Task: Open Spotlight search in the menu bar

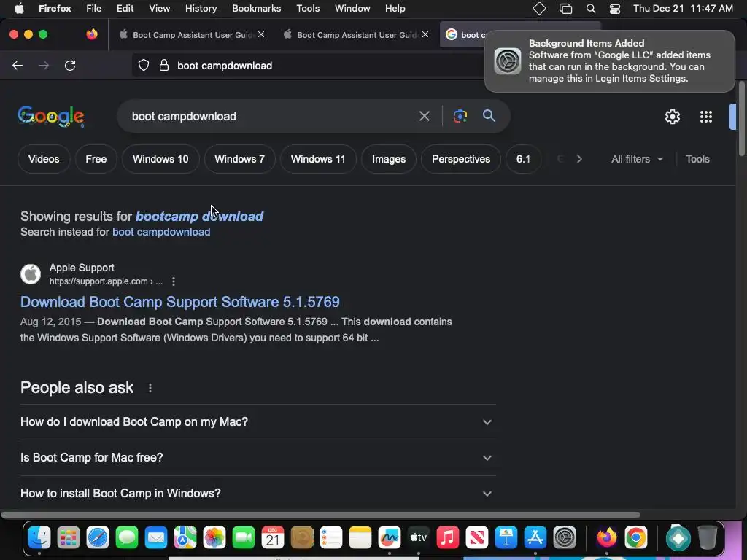Action: (x=591, y=9)
